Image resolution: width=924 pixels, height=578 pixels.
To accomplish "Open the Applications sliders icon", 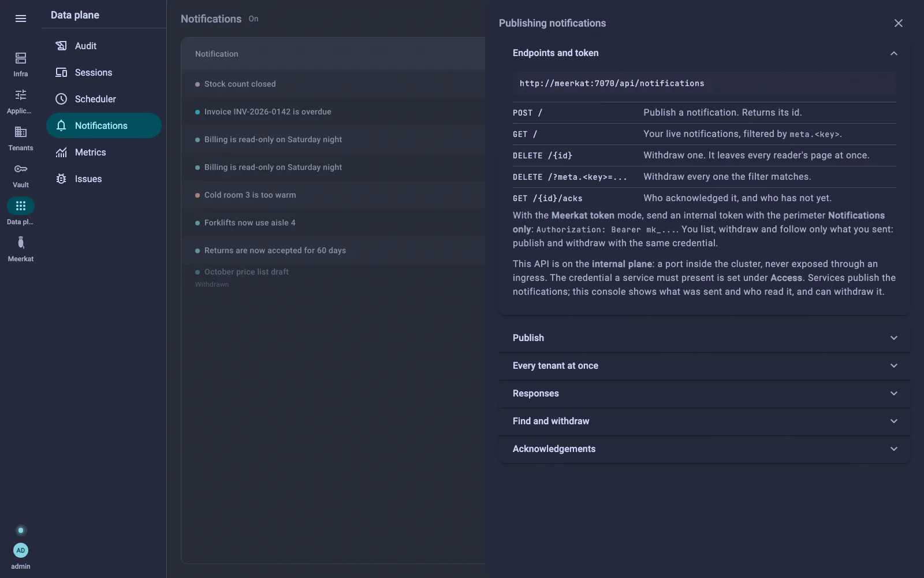I will tap(21, 95).
